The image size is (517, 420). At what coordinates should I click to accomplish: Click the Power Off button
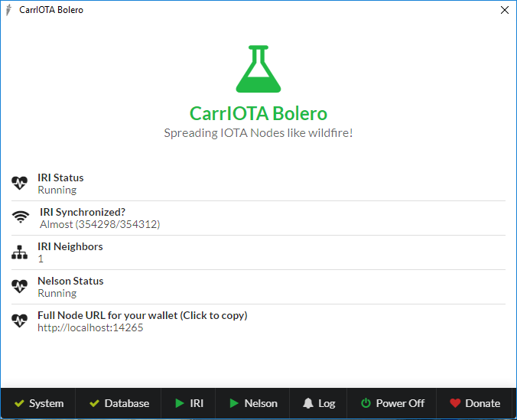pyautogui.click(x=392, y=403)
